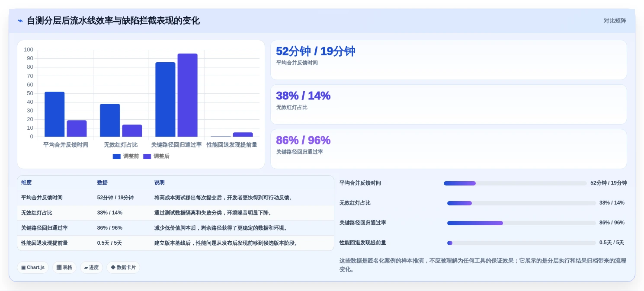Click progress value 0.5天 / 5天
The width and height of the screenshot is (644, 291).
[x=612, y=243]
